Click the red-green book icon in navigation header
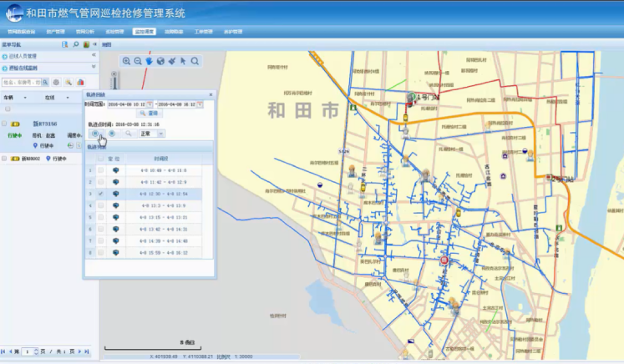The height and width of the screenshot is (364, 624). click(86, 44)
